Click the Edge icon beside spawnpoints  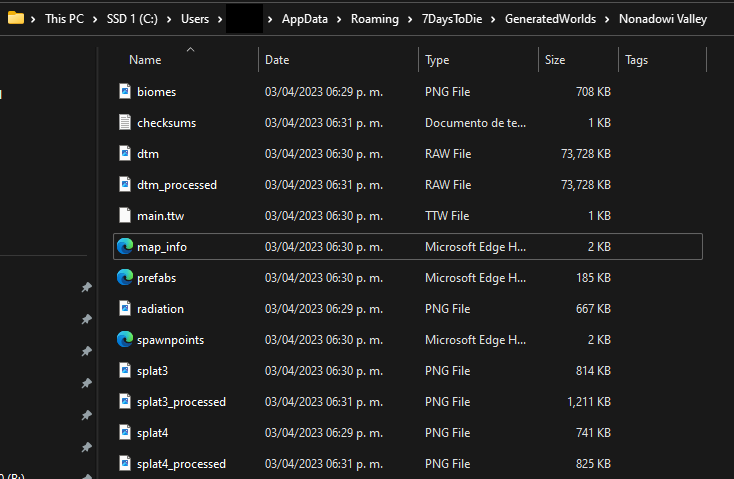125,339
